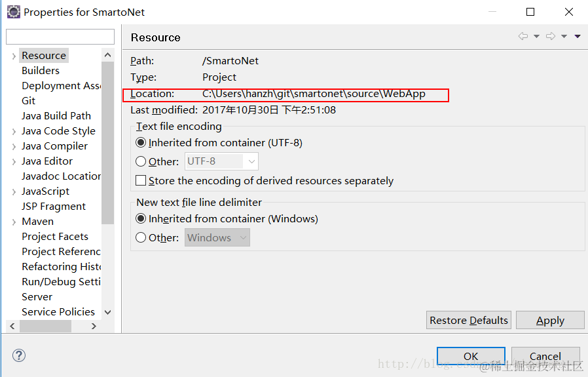Open the Git properties page

click(29, 100)
